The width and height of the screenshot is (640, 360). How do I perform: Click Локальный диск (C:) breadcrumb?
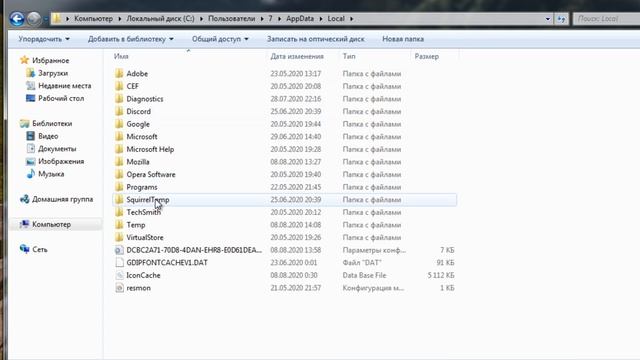(160, 19)
